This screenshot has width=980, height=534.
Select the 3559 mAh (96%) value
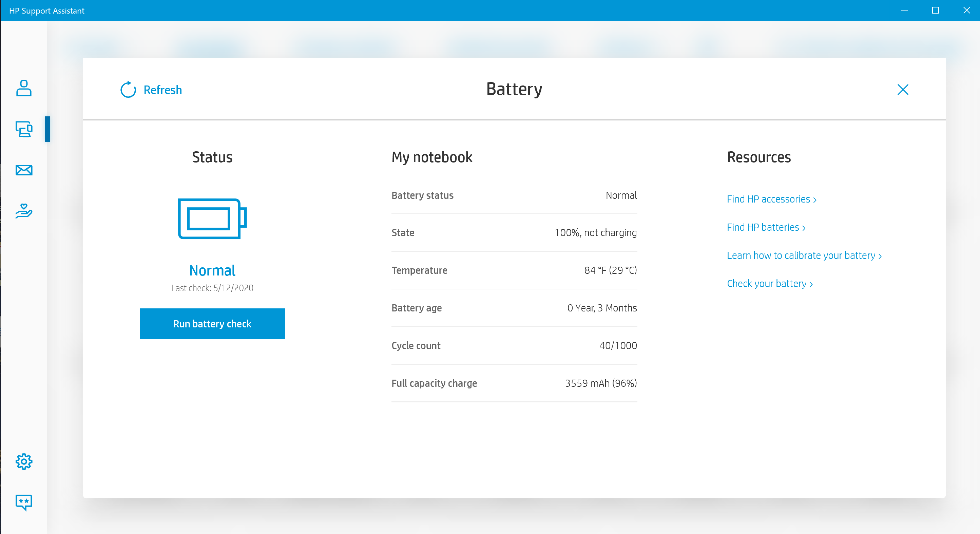pyautogui.click(x=601, y=383)
